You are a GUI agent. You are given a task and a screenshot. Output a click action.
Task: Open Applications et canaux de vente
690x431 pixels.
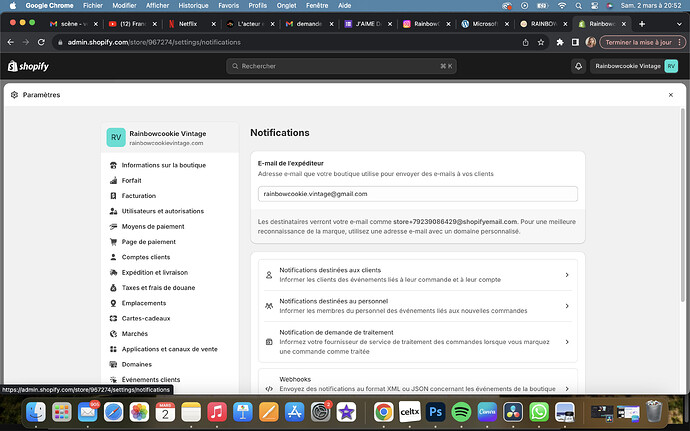pyautogui.click(x=169, y=349)
